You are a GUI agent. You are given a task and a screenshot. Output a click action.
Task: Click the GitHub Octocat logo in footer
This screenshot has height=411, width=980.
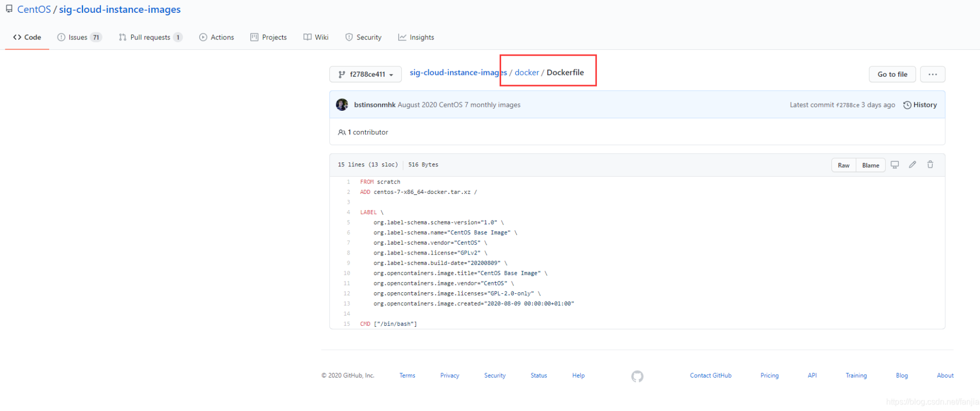pyautogui.click(x=637, y=376)
